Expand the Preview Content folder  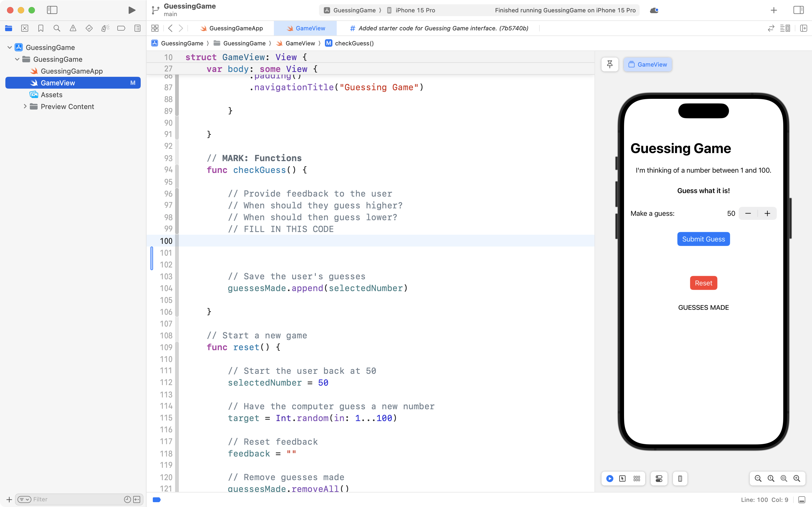[x=25, y=106]
